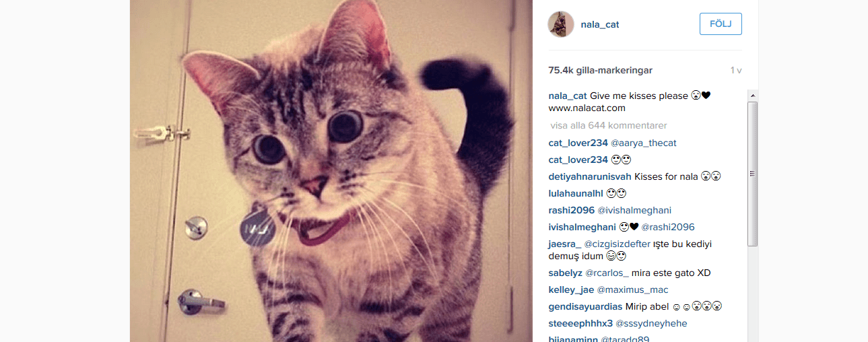868x342 pixels.
Task: Open gendisayuardias's profile
Action: tap(585, 307)
